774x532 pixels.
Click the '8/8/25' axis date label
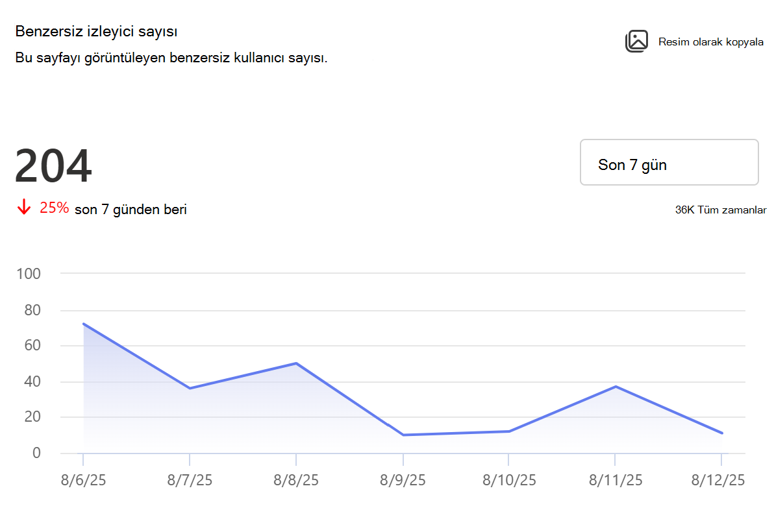(296, 479)
